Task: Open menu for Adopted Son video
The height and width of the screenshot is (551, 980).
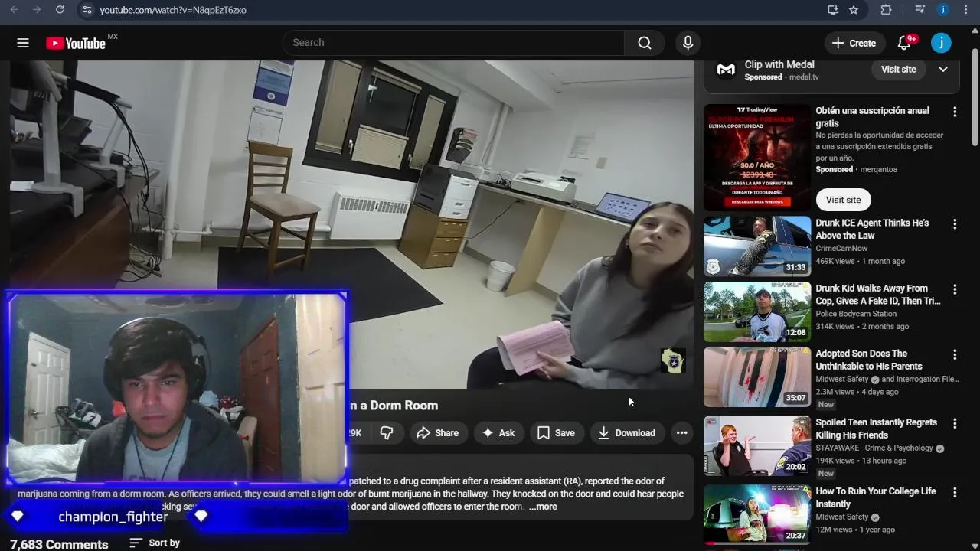Action: [x=954, y=355]
